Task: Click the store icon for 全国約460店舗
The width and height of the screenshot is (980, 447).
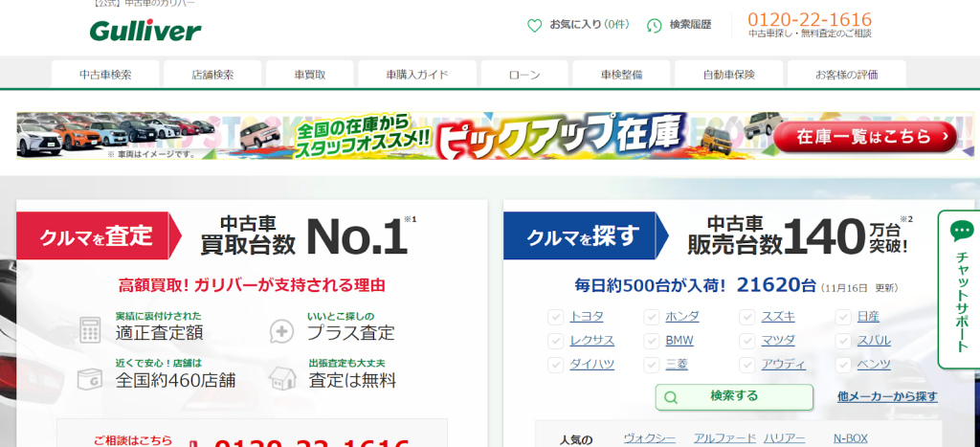Action: tap(91, 379)
